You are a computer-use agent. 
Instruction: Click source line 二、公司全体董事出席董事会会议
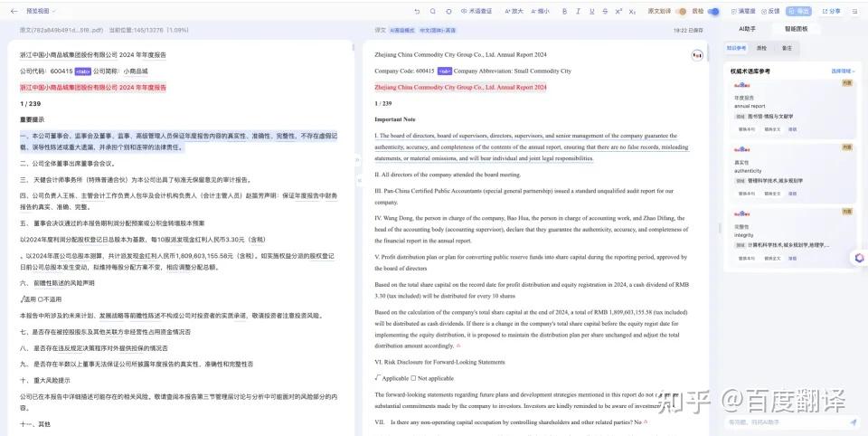pyautogui.click(x=68, y=164)
